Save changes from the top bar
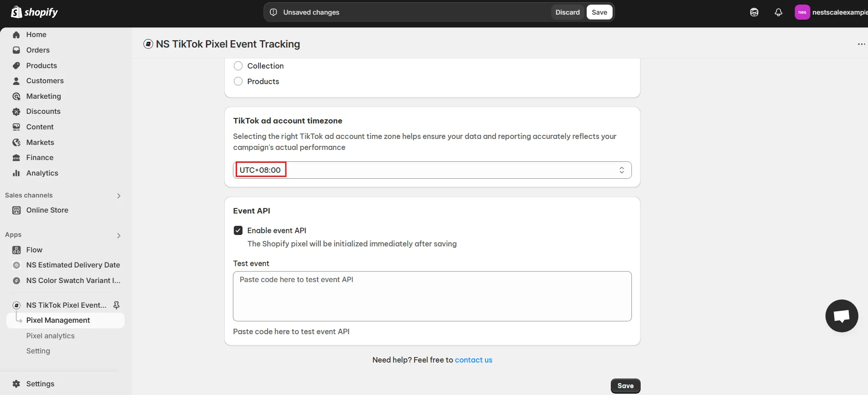The image size is (868, 395). click(x=599, y=12)
